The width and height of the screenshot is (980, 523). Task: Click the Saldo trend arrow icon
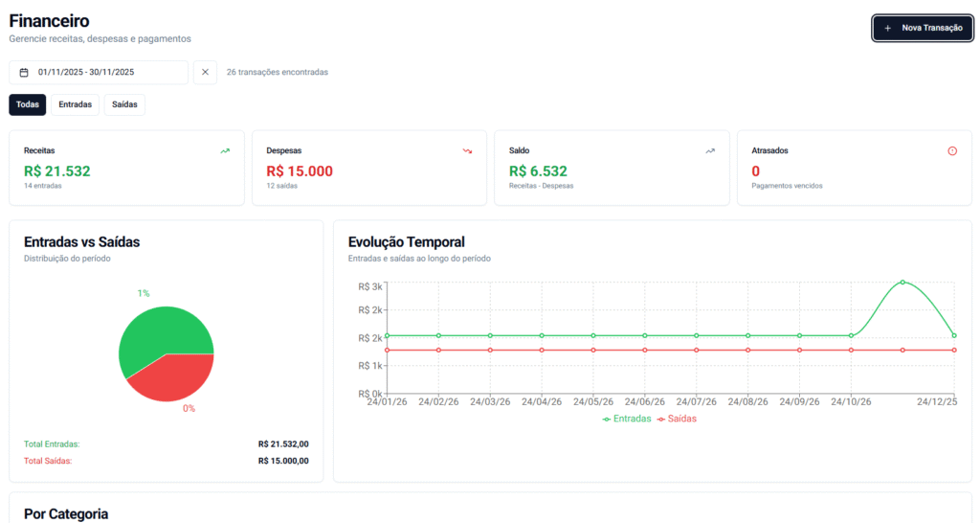click(710, 150)
